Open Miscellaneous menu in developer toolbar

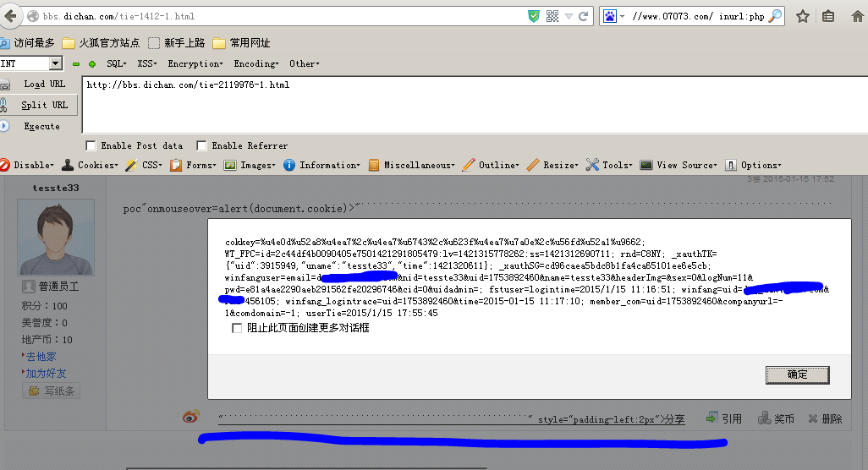[x=412, y=165]
